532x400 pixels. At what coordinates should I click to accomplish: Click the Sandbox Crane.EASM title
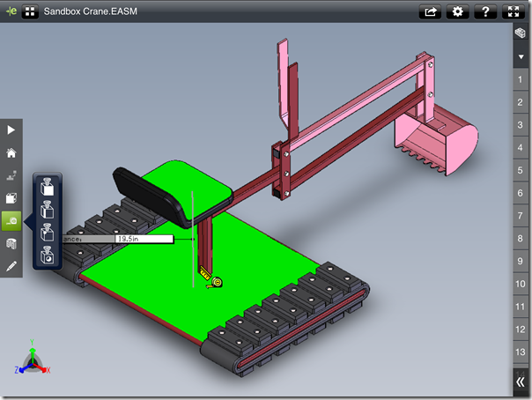click(90, 11)
